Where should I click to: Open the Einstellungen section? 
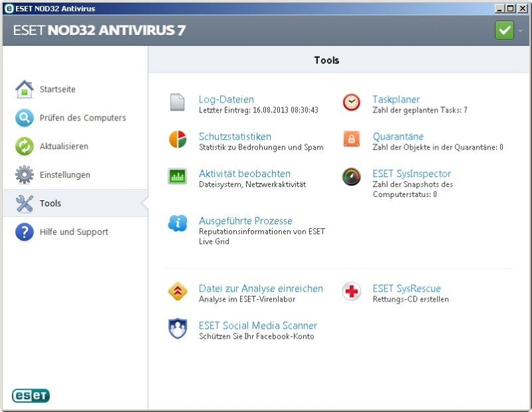[x=65, y=175]
